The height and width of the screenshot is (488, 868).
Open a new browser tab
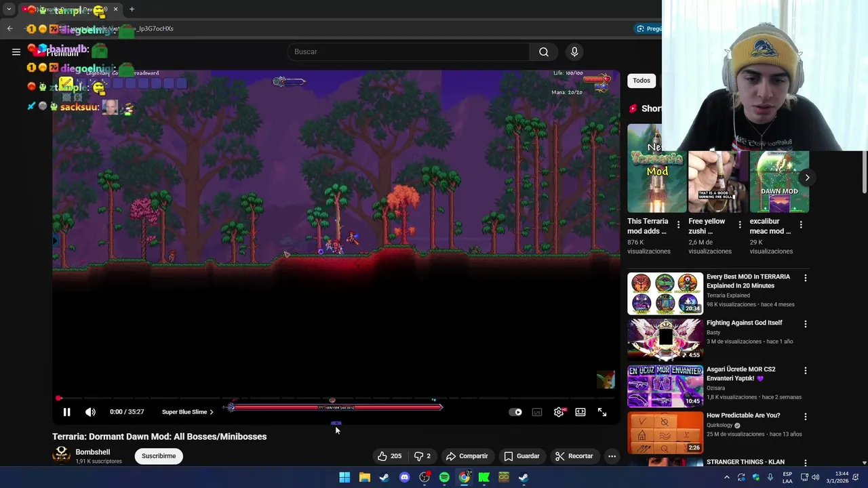click(132, 9)
